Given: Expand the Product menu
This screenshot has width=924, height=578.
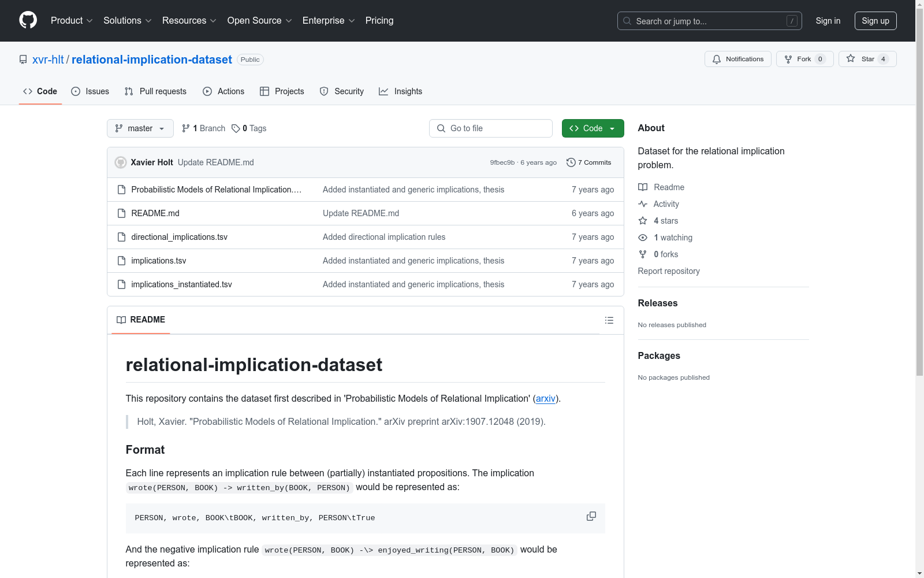Looking at the screenshot, I should (x=72, y=21).
